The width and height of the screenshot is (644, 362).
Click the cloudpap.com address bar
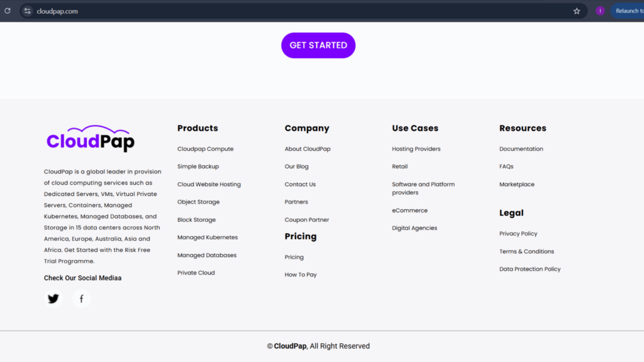(x=252, y=11)
